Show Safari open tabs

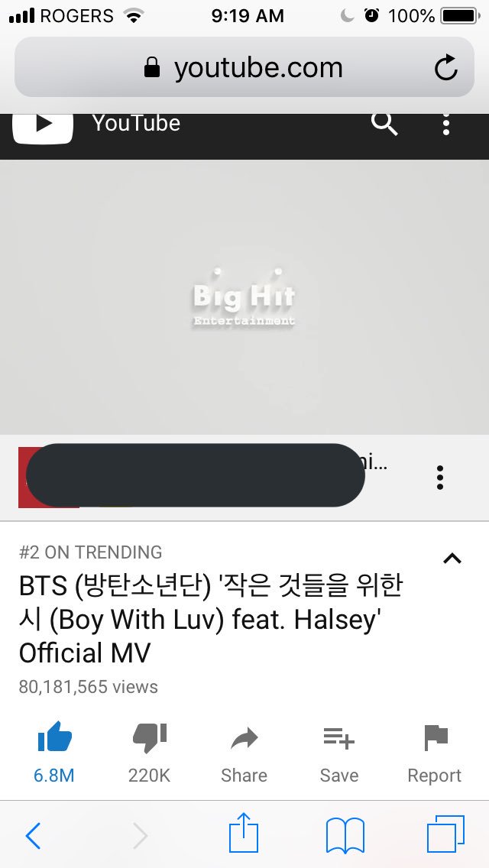click(x=445, y=834)
